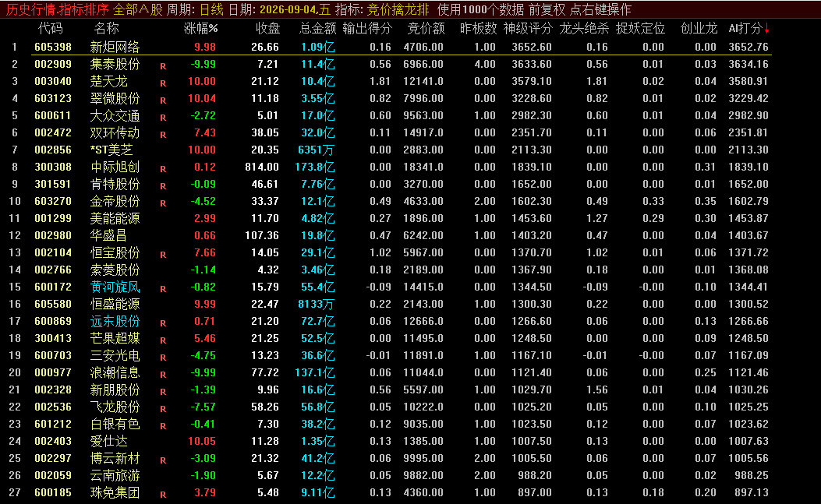The height and width of the screenshot is (504, 821).
Task: Sort by the 涨幅% column header
Action: [x=200, y=28]
